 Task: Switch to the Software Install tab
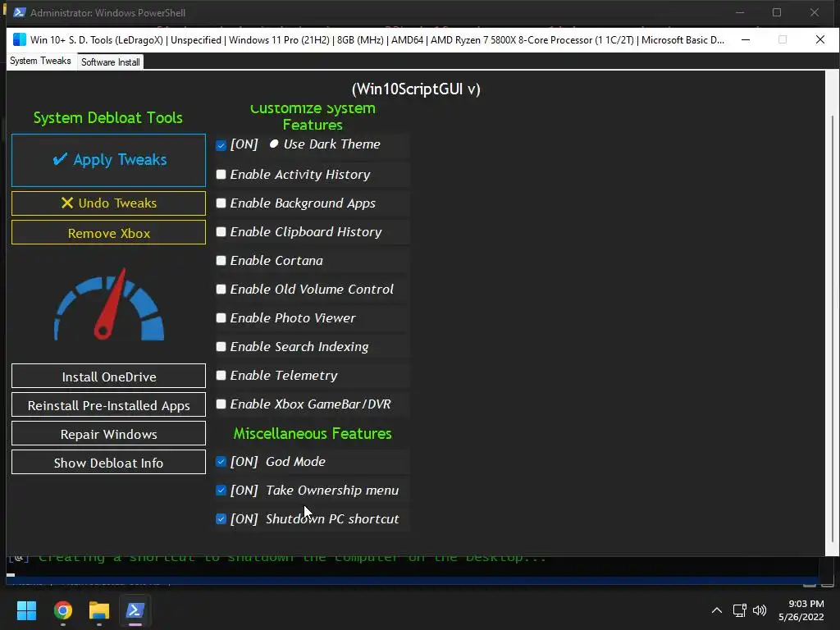(111, 62)
